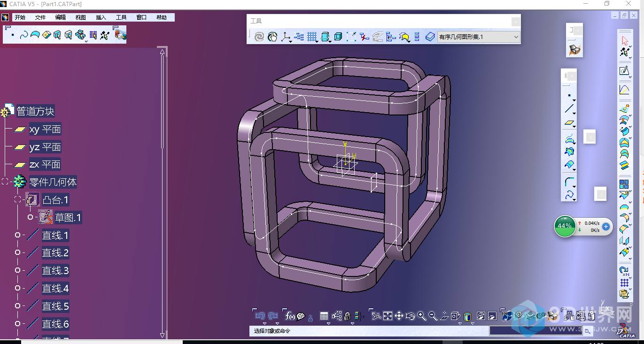644x344 pixels.
Task: Collapse the 零件几何体 tree node
Action: (5, 182)
